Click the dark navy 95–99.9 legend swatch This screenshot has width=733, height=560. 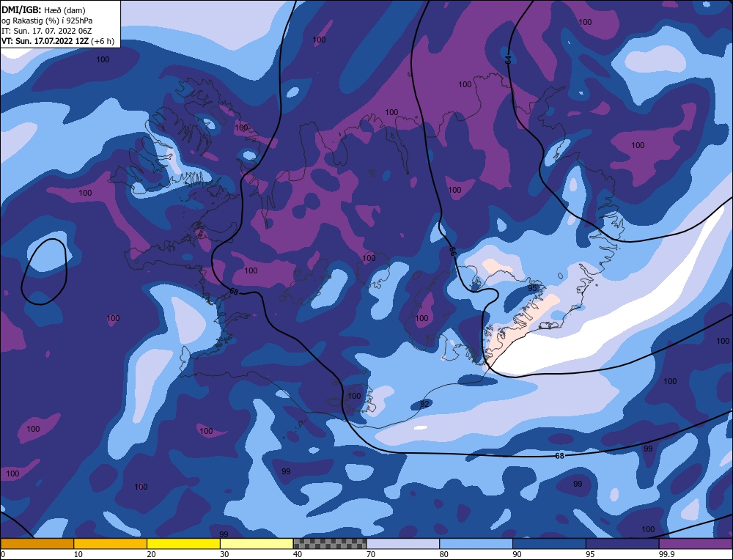(622, 544)
